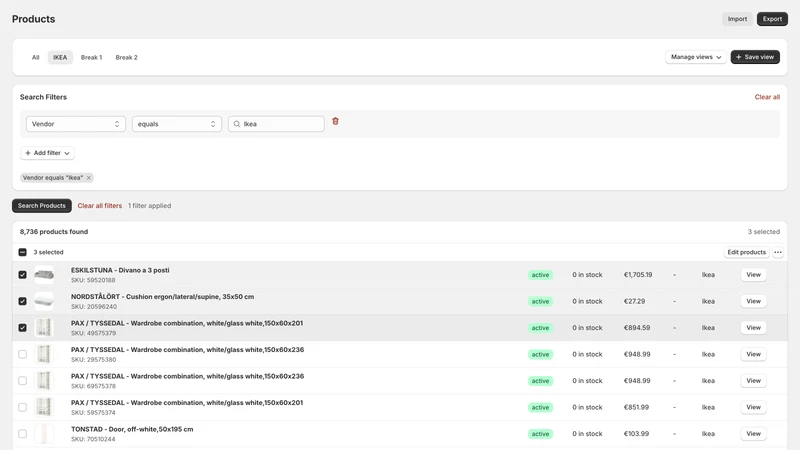Click the '1 filter applied' text
800x450 pixels.
tap(149, 206)
